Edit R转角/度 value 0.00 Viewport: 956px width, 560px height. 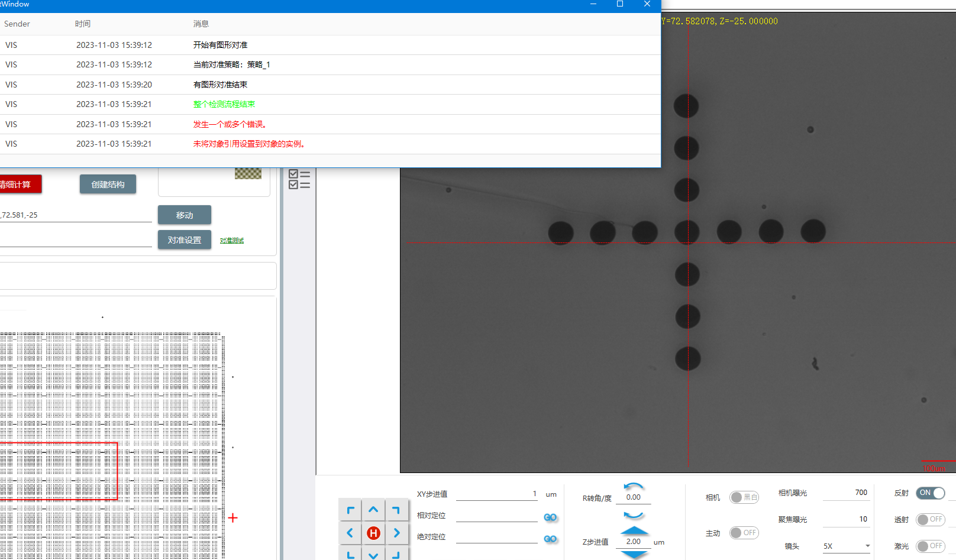coord(634,497)
